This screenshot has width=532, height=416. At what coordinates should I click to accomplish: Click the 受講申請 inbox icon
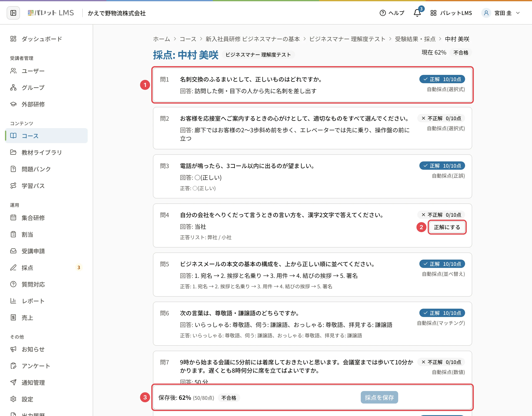coord(13,251)
